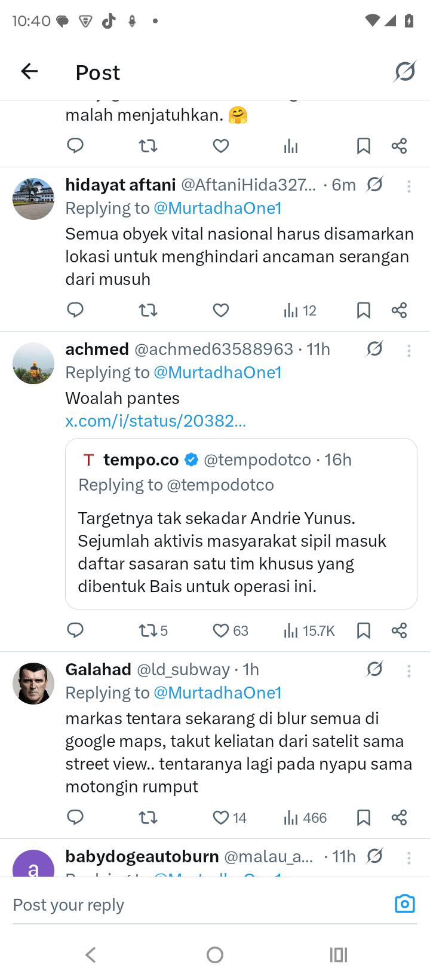Tap the back arrow in Post header
Viewport: 430px width, 980px height.
[x=29, y=72]
